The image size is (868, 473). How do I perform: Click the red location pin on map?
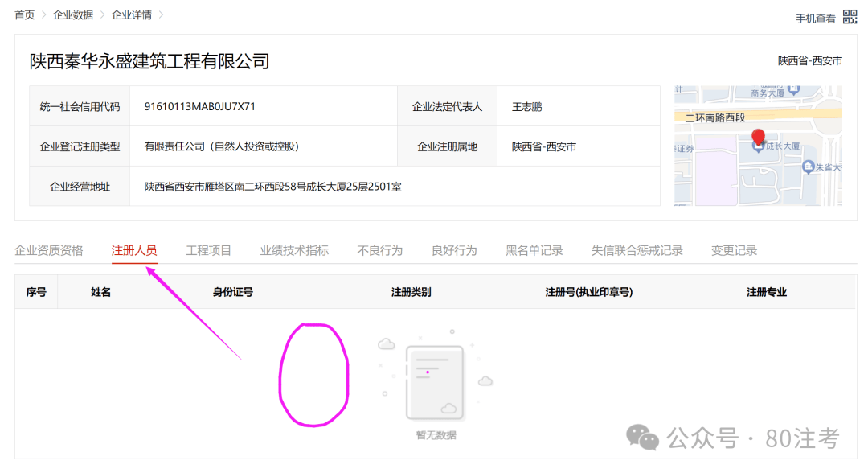pyautogui.click(x=757, y=136)
